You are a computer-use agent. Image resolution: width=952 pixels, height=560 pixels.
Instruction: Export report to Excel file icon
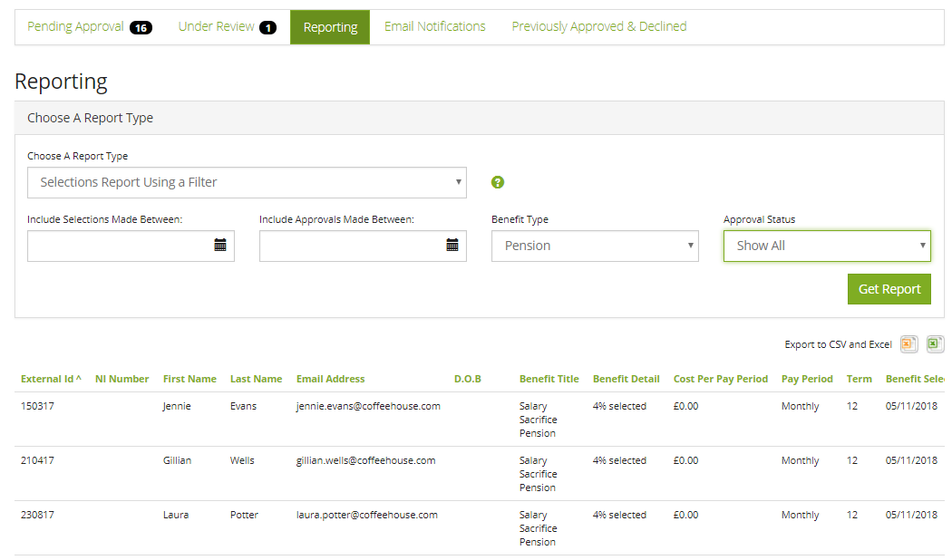pyautogui.click(x=935, y=344)
